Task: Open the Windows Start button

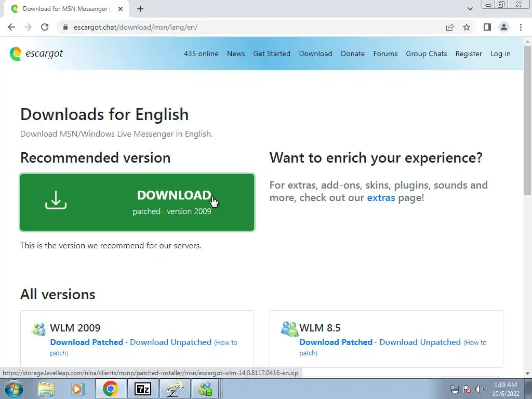Action: [x=14, y=389]
